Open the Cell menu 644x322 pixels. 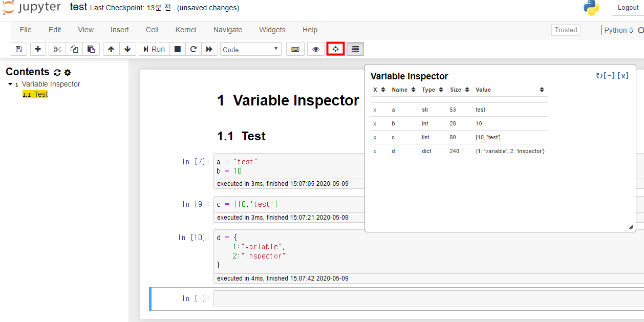click(x=152, y=30)
